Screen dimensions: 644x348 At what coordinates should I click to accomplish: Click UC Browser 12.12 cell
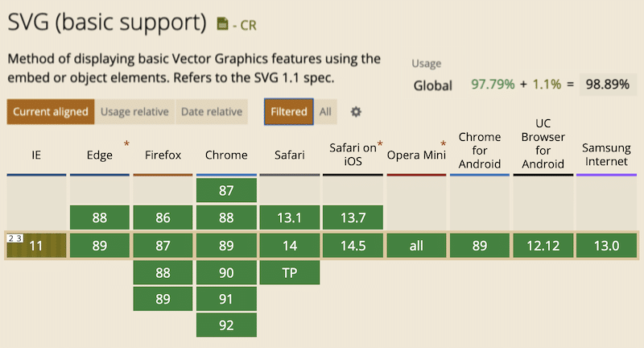[543, 246]
